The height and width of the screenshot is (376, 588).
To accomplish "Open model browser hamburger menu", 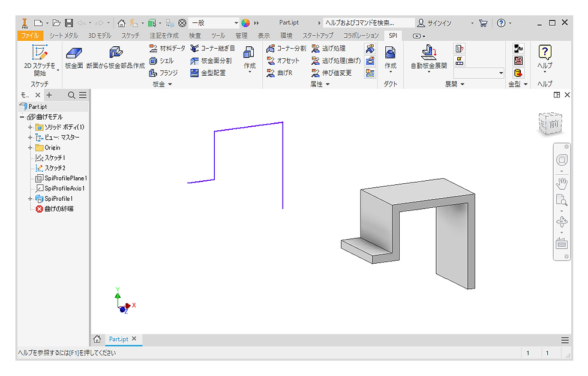I will (x=83, y=95).
